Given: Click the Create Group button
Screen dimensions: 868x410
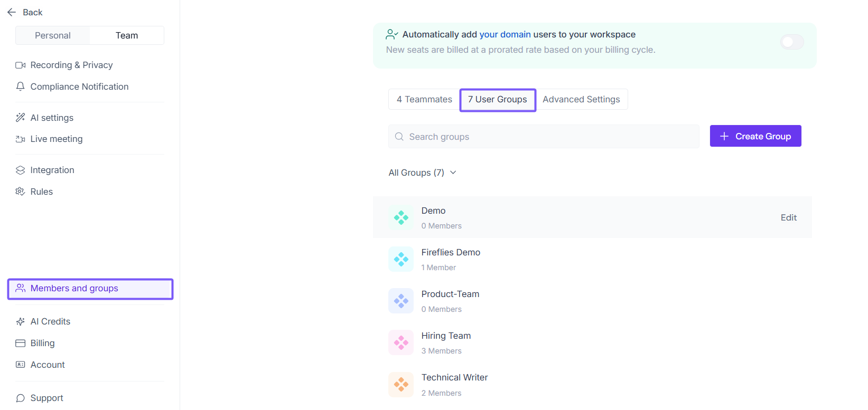Looking at the screenshot, I should pyautogui.click(x=755, y=136).
